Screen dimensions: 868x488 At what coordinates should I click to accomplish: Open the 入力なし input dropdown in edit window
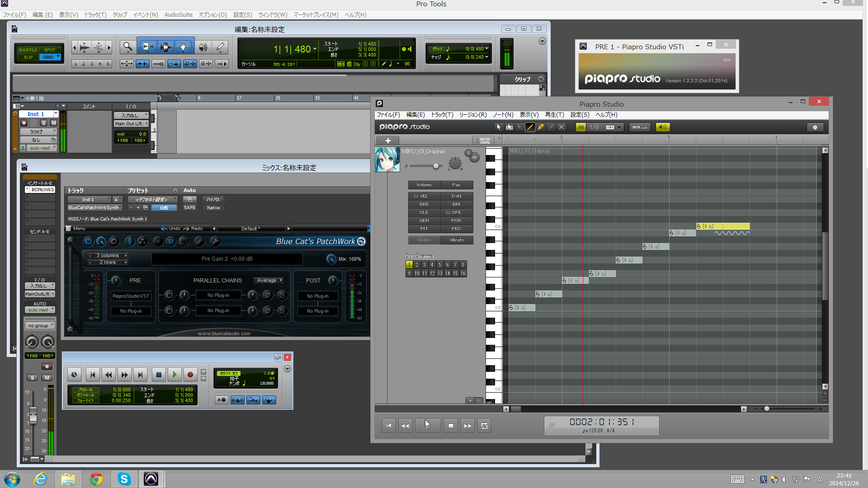(132, 116)
